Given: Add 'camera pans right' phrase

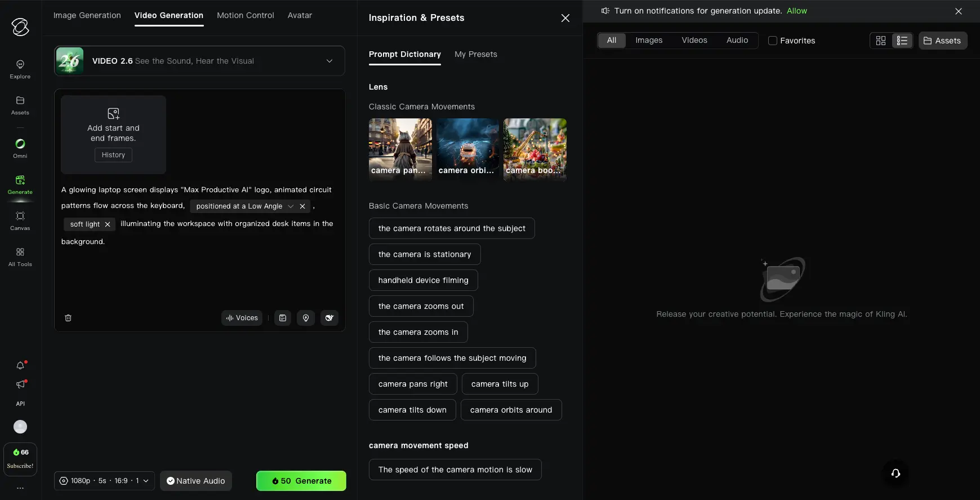Looking at the screenshot, I should (x=413, y=384).
